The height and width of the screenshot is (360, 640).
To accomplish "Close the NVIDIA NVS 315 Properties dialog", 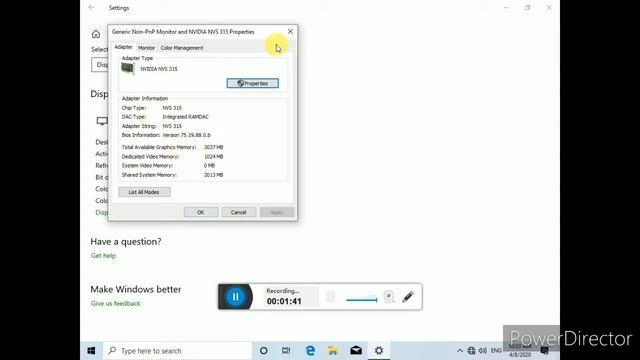I will pyautogui.click(x=290, y=31).
